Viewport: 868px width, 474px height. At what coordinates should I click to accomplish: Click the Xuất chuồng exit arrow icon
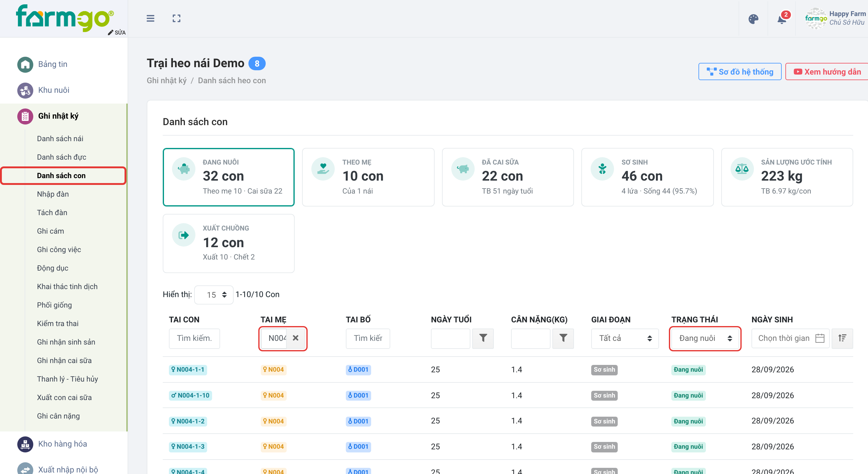[183, 235]
